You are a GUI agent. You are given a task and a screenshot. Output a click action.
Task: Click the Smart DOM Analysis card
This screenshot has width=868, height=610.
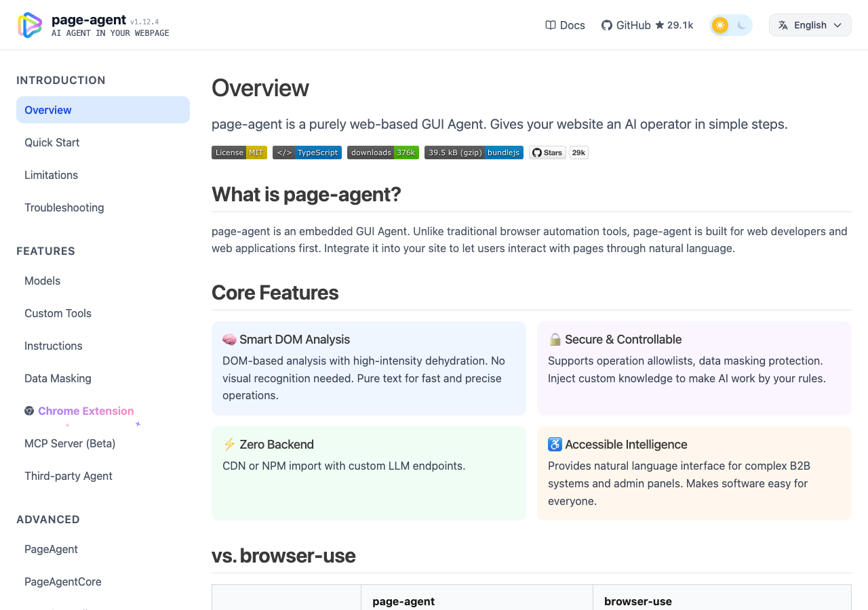pyautogui.click(x=369, y=368)
